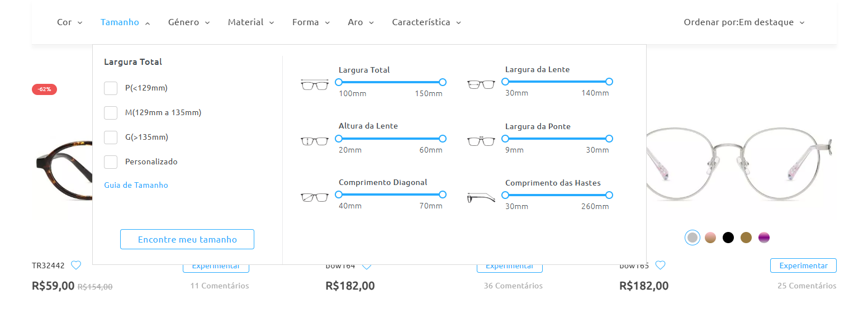
Task: Expand the Cor filter dropdown
Action: click(x=69, y=22)
